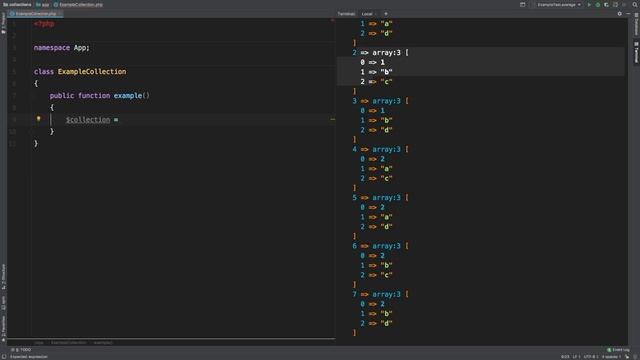Click the Terminal panel title label
The image size is (640, 360).
pos(346,14)
